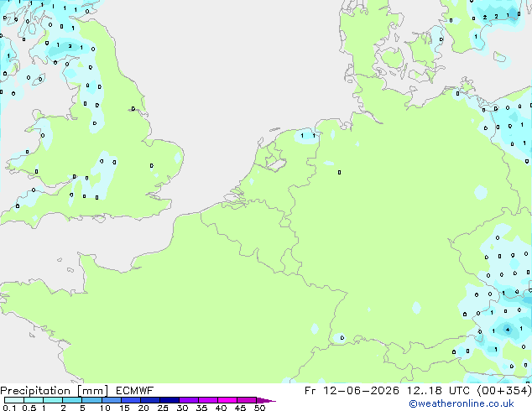Click the 25–30 mm legend color swatch
This screenshot has height=411, width=532.
point(169,400)
